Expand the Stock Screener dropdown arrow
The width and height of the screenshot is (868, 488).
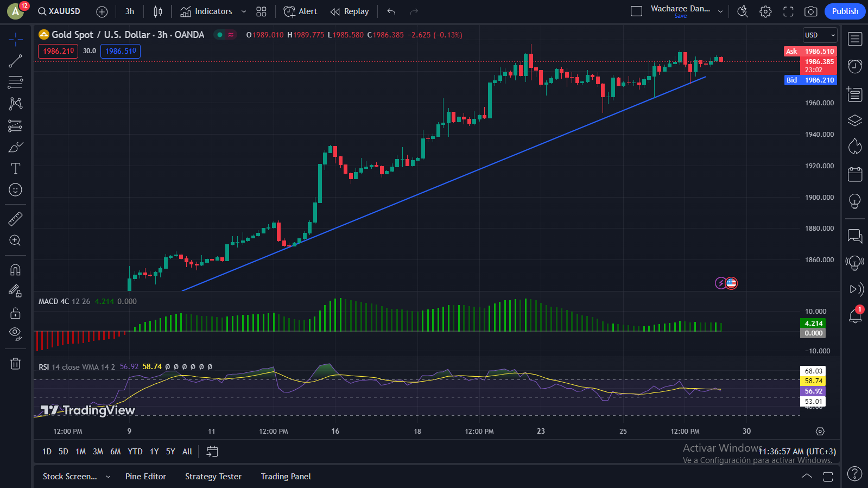pyautogui.click(x=108, y=477)
